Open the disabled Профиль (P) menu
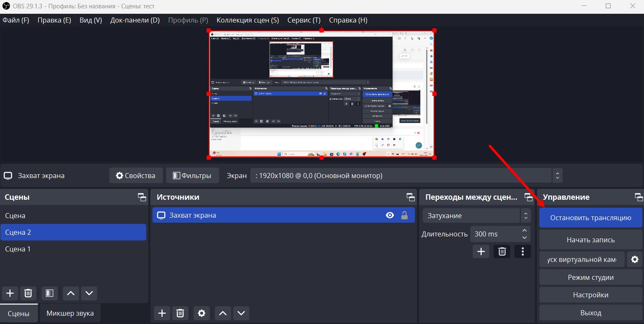This screenshot has height=324, width=644. pyautogui.click(x=188, y=20)
